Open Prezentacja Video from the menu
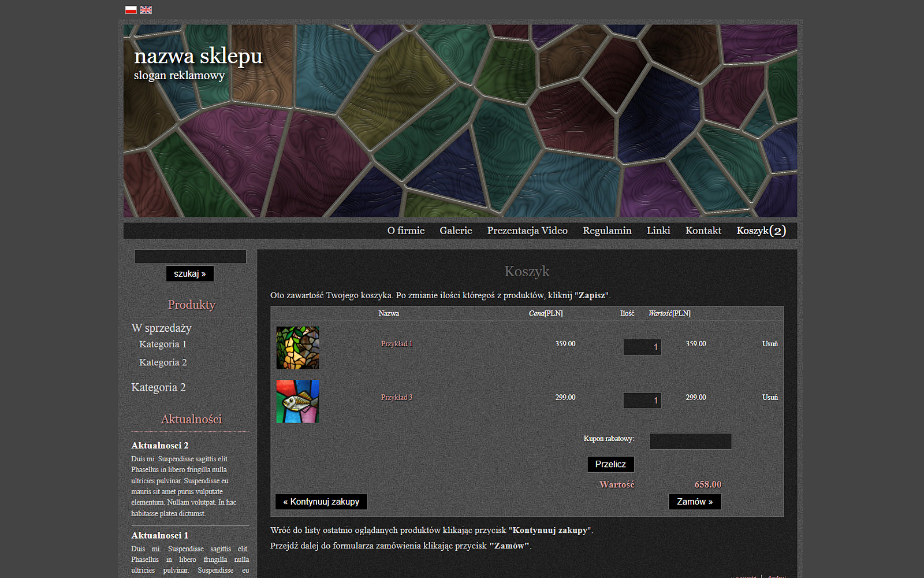This screenshot has height=578, width=924. (x=527, y=231)
